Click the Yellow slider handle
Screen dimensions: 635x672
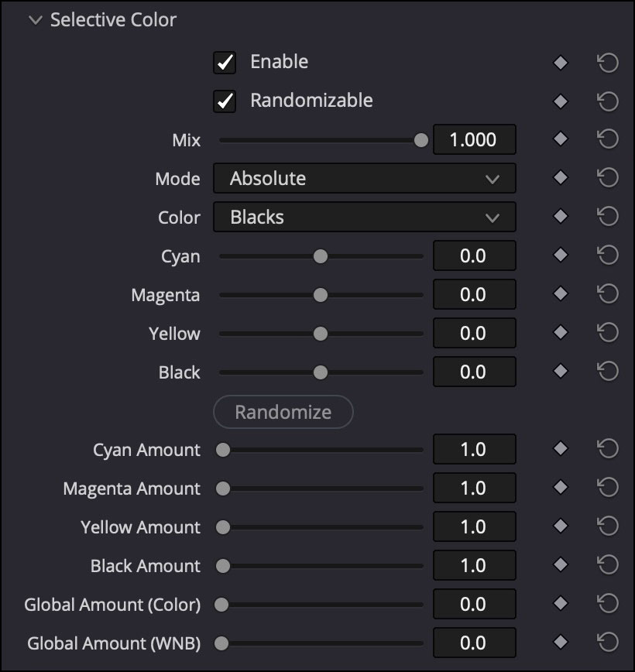coord(320,334)
